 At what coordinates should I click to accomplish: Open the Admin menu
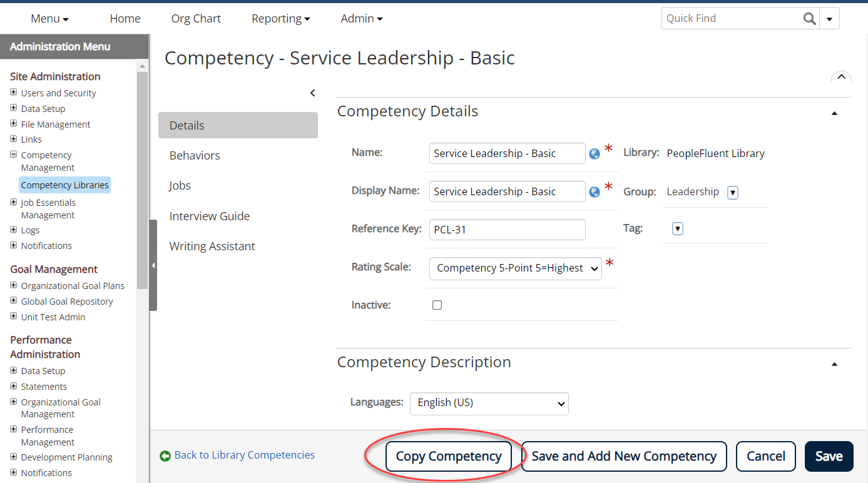(x=361, y=18)
